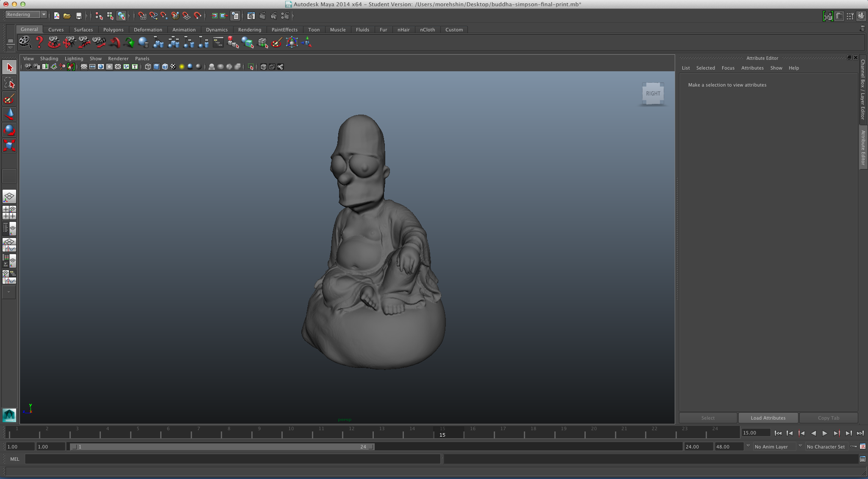Open the viewport Panels menu
This screenshot has height=479, width=868.
[x=142, y=59]
